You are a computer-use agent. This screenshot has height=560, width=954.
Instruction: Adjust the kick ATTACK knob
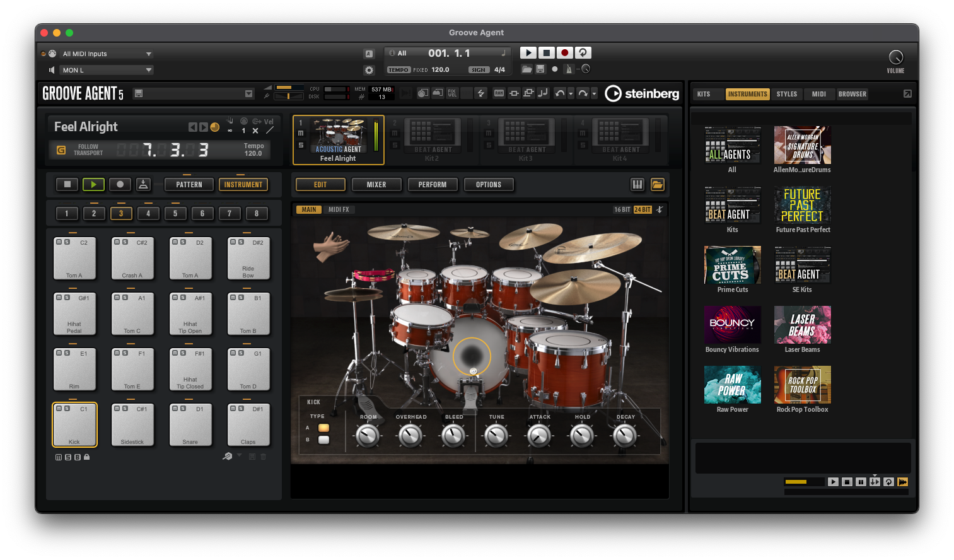click(539, 436)
